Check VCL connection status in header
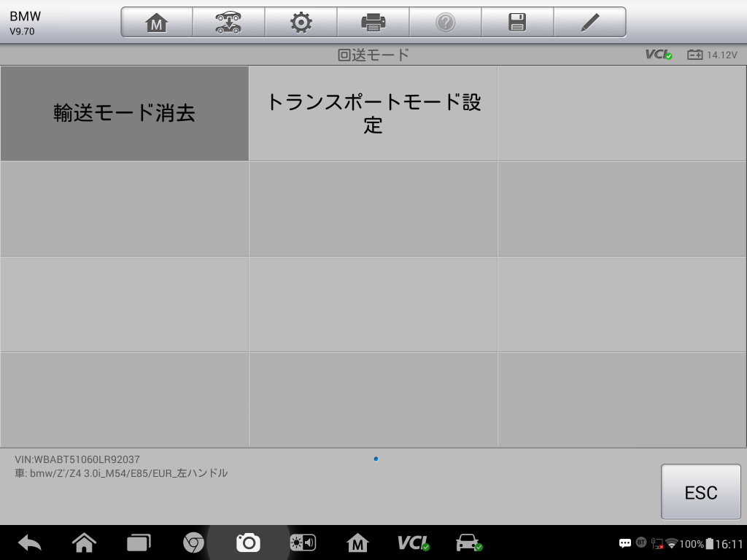Image resolution: width=747 pixels, height=560 pixels. point(659,55)
